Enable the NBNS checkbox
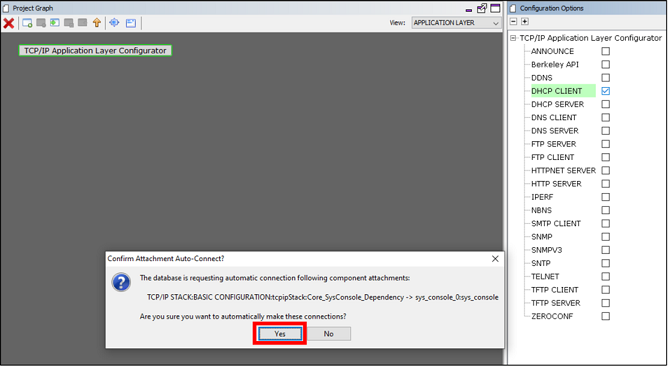The height and width of the screenshot is (367, 668). (x=605, y=210)
